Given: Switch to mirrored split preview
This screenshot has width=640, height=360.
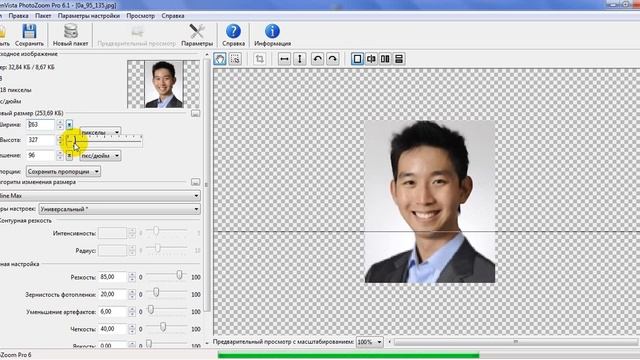Looking at the screenshot, I should (371, 59).
